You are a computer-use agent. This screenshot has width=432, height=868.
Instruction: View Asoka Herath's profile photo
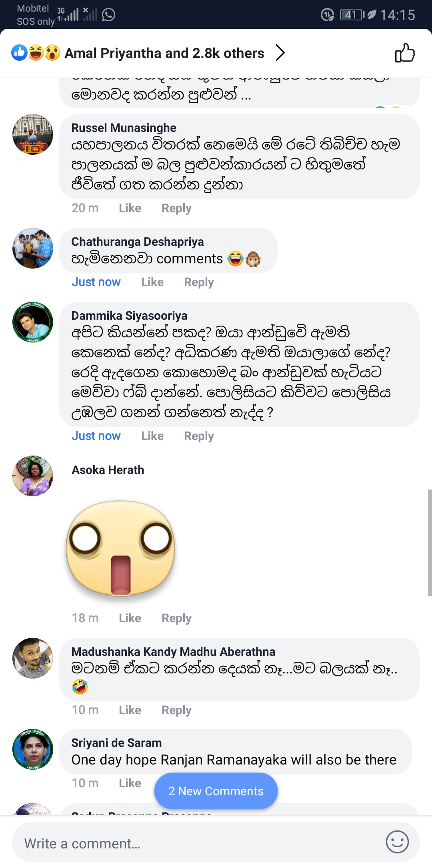33,476
